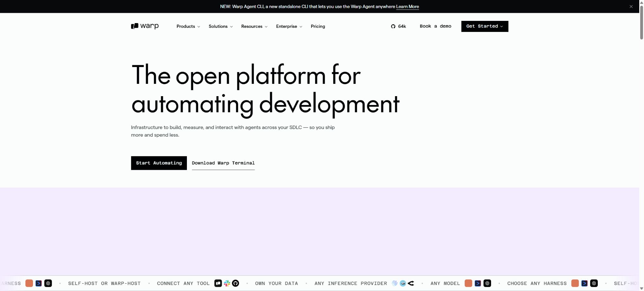Click the Book a demo link
Image resolution: width=644 pixels, height=291 pixels.
tap(436, 26)
